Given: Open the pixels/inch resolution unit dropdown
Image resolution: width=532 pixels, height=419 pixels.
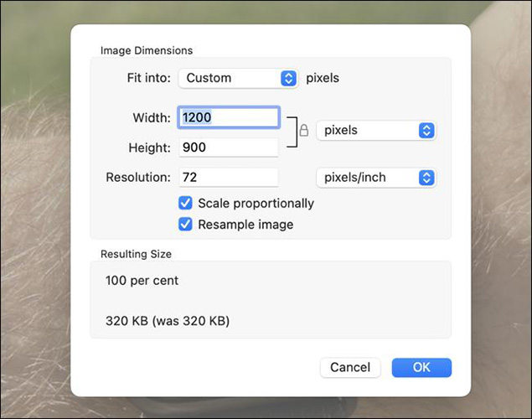Looking at the screenshot, I should [x=376, y=178].
